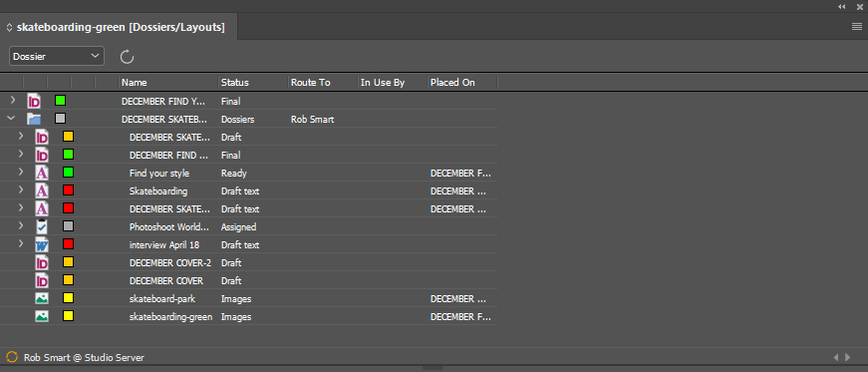Viewport: 868px width, 372px height.
Task: Open the panel hamburger menu icon
Action: coord(856,27)
